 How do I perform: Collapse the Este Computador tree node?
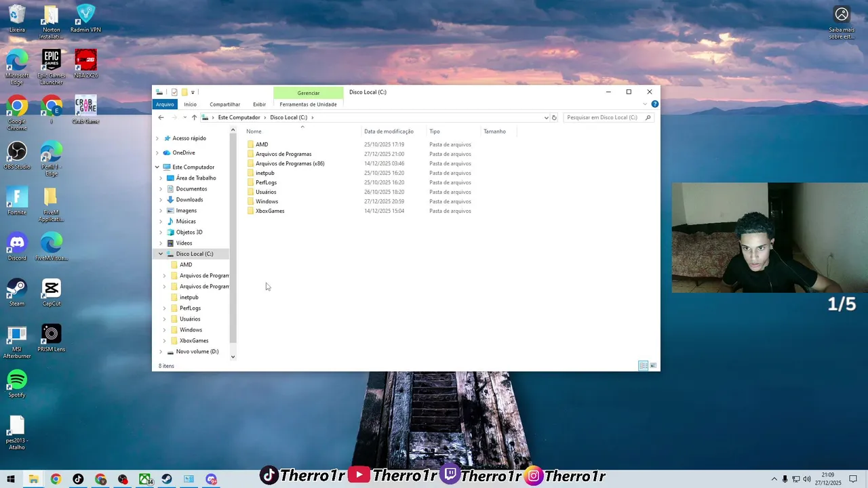[157, 167]
